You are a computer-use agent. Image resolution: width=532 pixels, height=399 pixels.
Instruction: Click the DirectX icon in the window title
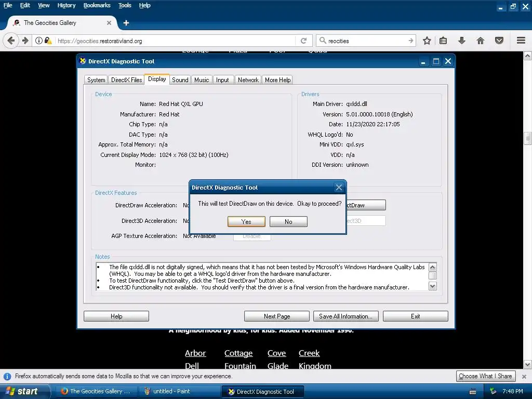tap(83, 61)
